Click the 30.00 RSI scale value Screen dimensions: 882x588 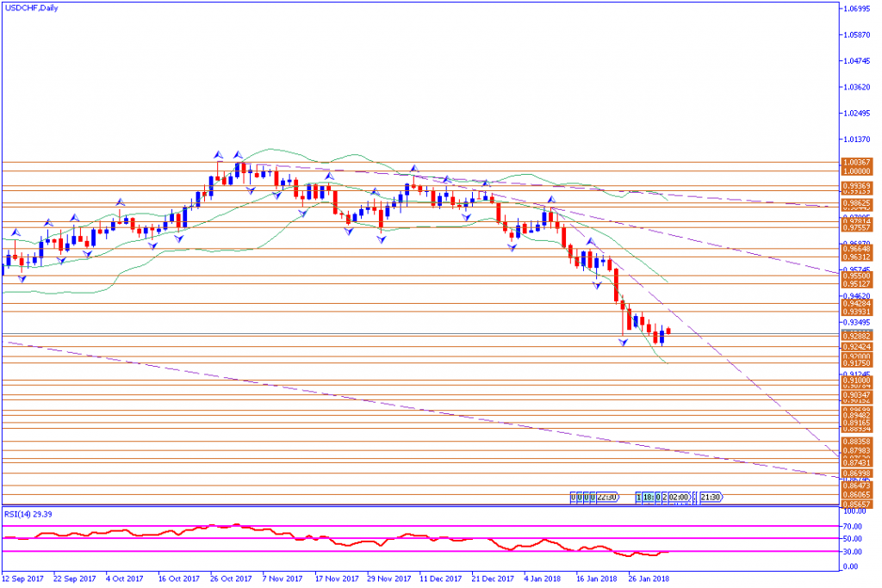854,552
